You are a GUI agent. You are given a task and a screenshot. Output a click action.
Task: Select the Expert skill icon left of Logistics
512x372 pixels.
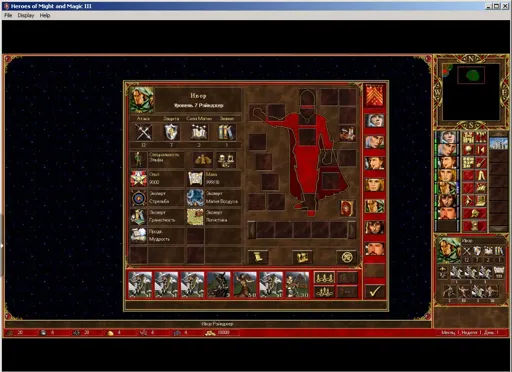(138, 217)
